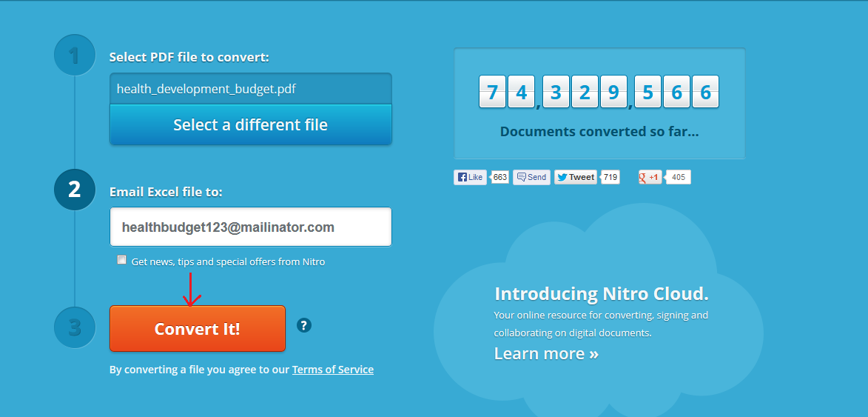Enable Nitro news and offers checkbox

tap(122, 260)
